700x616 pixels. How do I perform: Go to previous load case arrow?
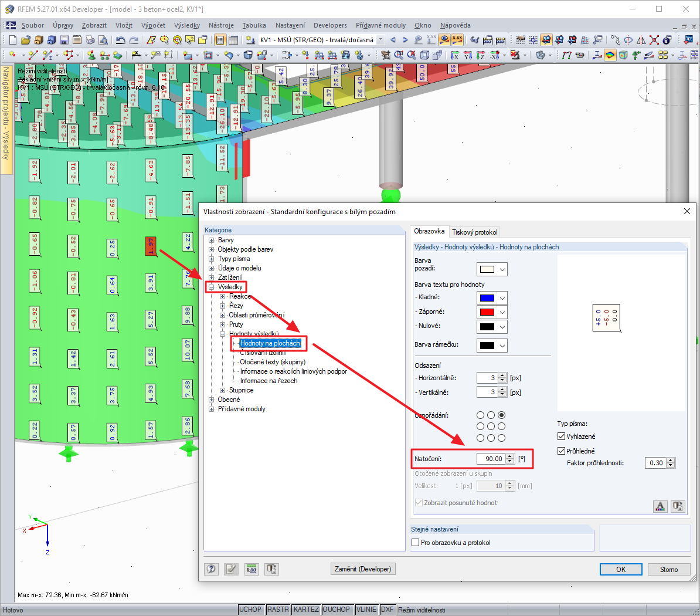click(393, 40)
